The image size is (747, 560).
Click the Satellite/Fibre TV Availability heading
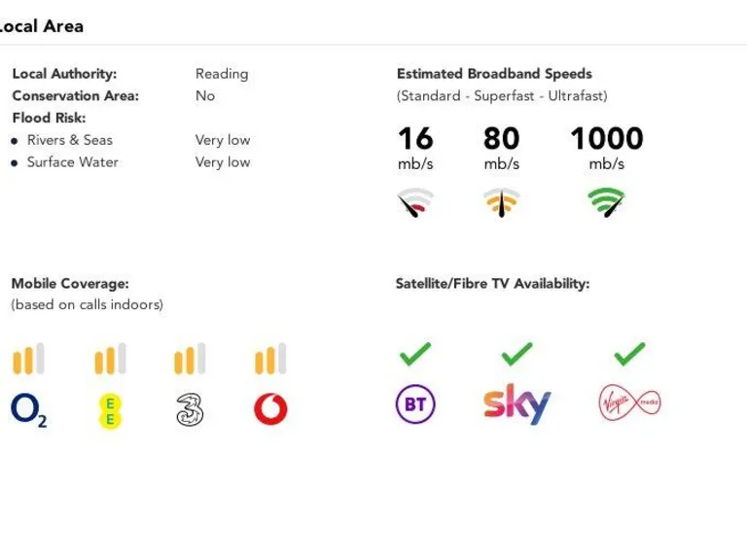(x=492, y=284)
